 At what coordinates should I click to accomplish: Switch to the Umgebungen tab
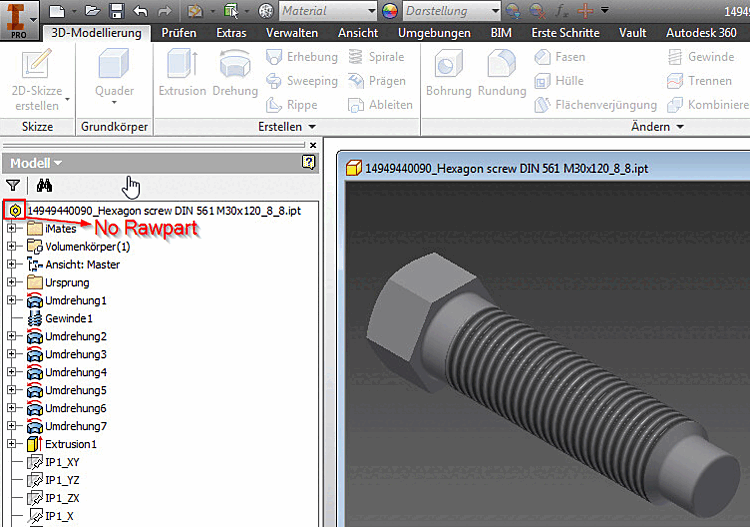coord(434,33)
